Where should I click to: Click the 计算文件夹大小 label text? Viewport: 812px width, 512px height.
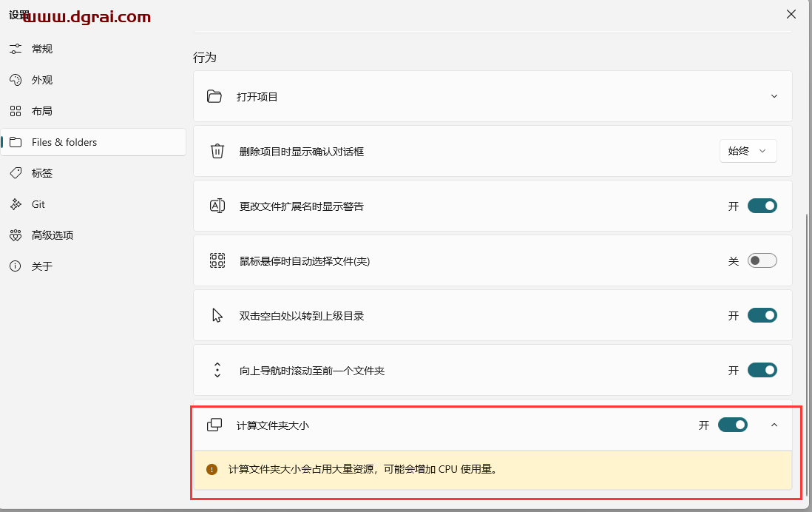coord(273,425)
